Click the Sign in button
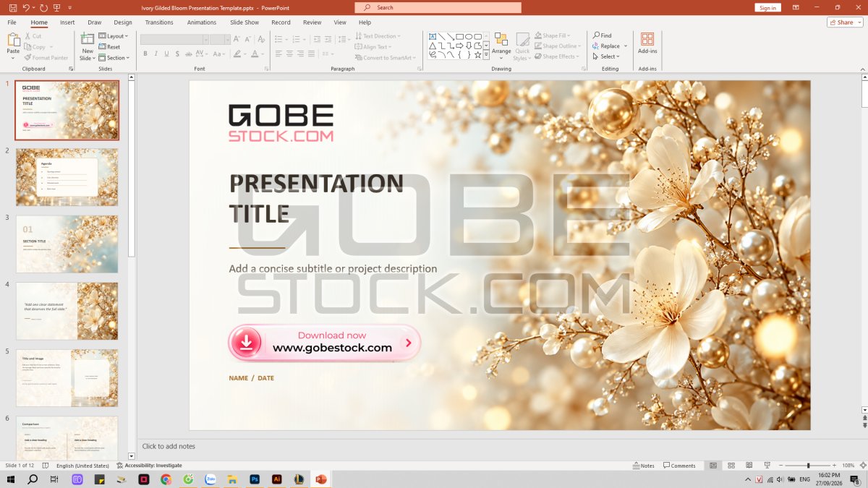 point(768,7)
